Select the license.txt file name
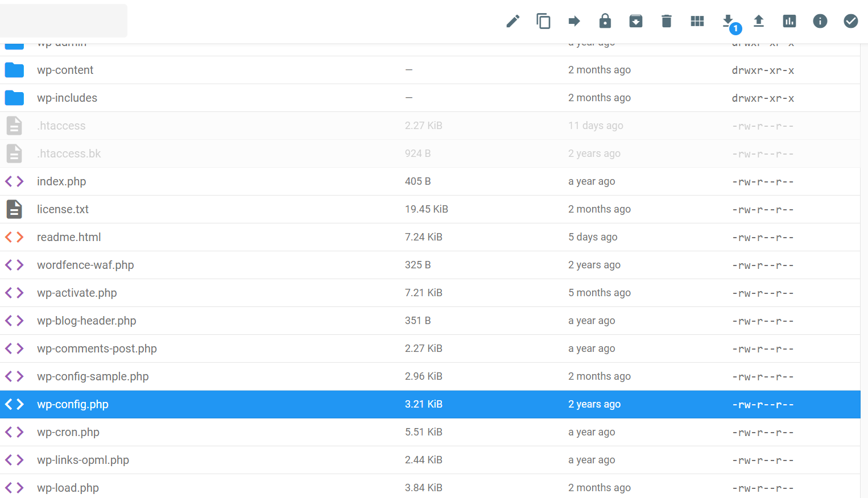The image size is (868, 498). click(63, 209)
